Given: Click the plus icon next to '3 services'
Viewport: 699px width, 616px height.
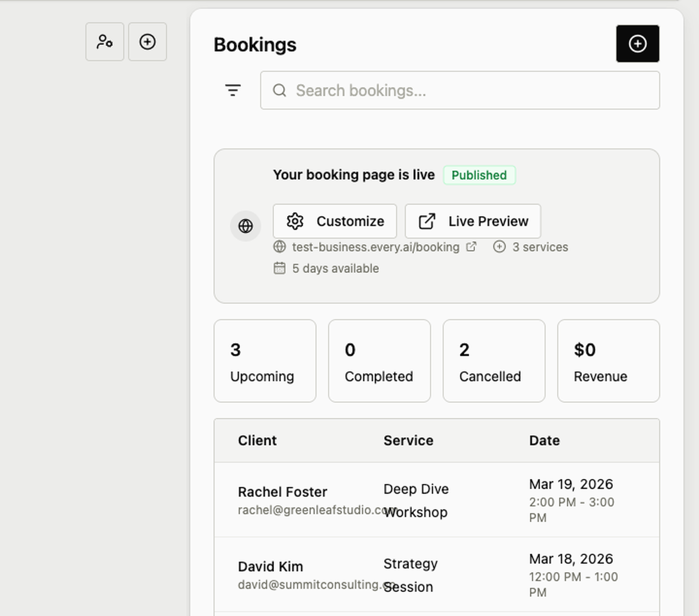Looking at the screenshot, I should pos(499,247).
